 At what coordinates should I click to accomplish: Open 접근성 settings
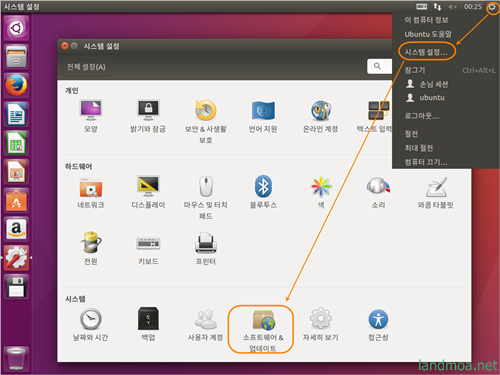coord(378,324)
